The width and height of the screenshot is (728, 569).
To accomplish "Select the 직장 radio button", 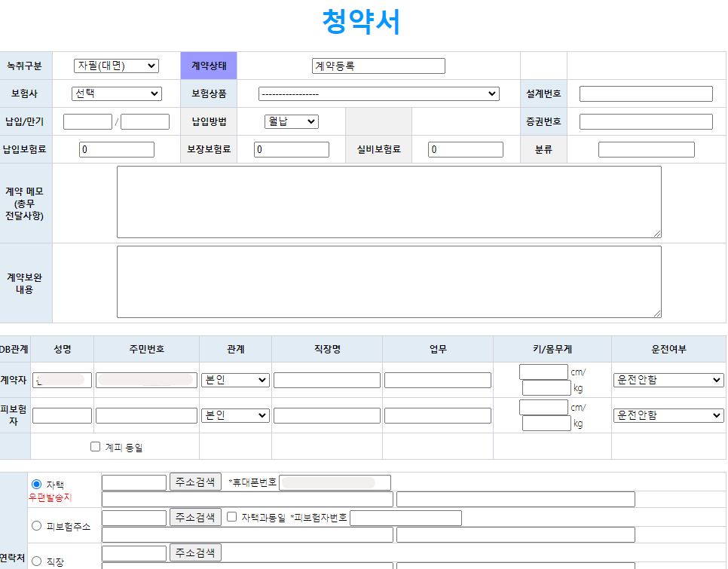I will click(x=36, y=561).
